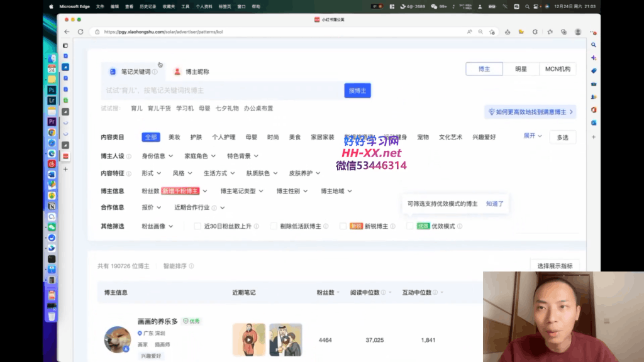Toggle the vertical tabs pane icon
The image size is (644, 362).
point(65,45)
